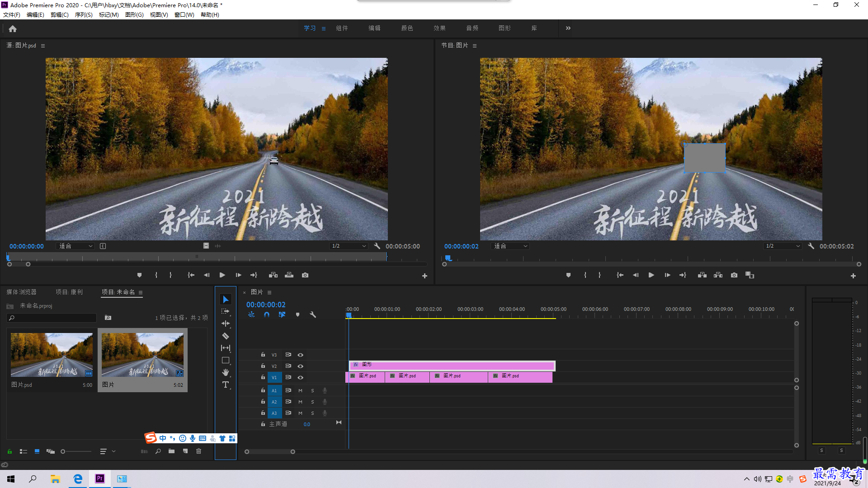Step forward one frame in Program monitor

coord(667,275)
